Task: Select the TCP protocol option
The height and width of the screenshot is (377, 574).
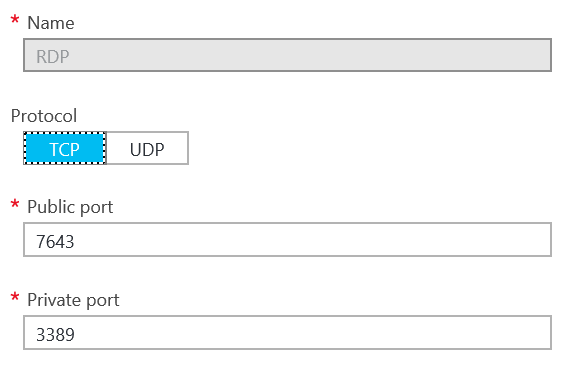Action: click(x=65, y=148)
